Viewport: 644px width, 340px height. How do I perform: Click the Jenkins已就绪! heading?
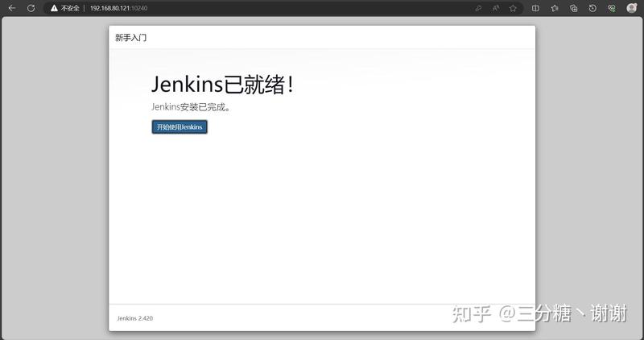223,85
